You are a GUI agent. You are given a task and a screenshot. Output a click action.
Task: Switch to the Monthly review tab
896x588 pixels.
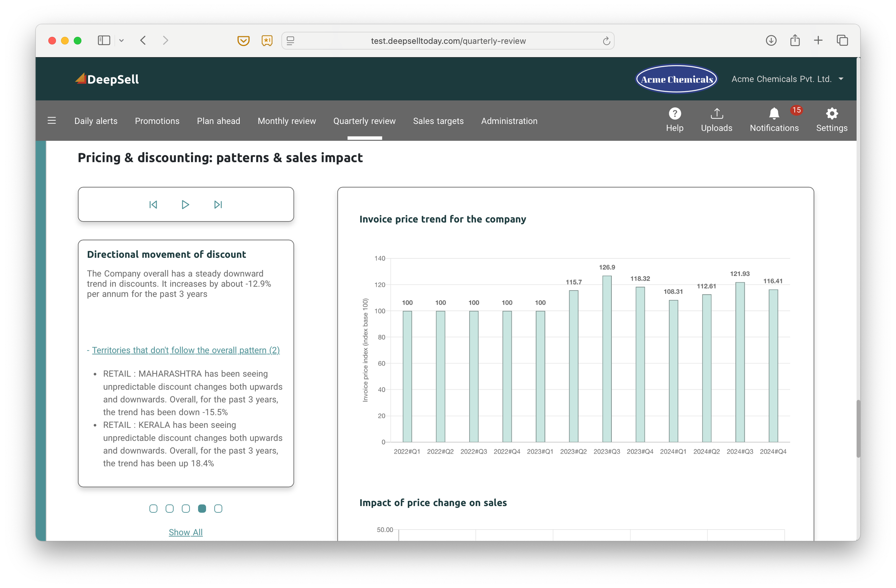[286, 121]
